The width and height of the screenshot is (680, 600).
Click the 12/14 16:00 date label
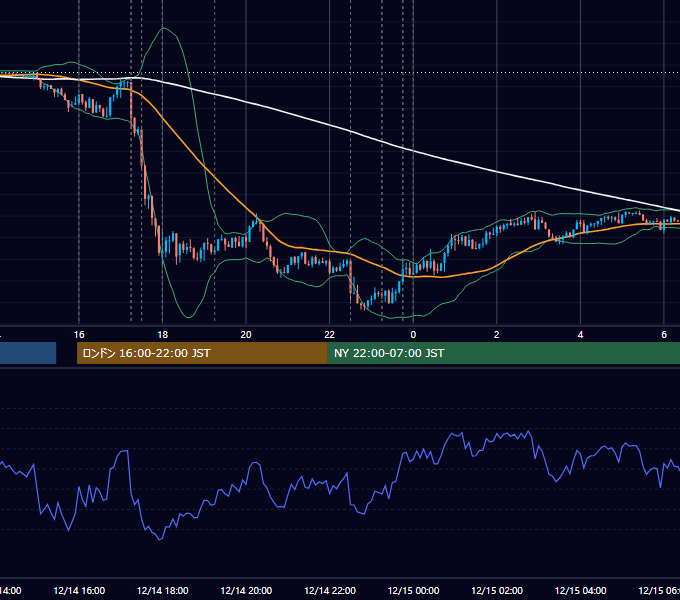tap(79, 591)
